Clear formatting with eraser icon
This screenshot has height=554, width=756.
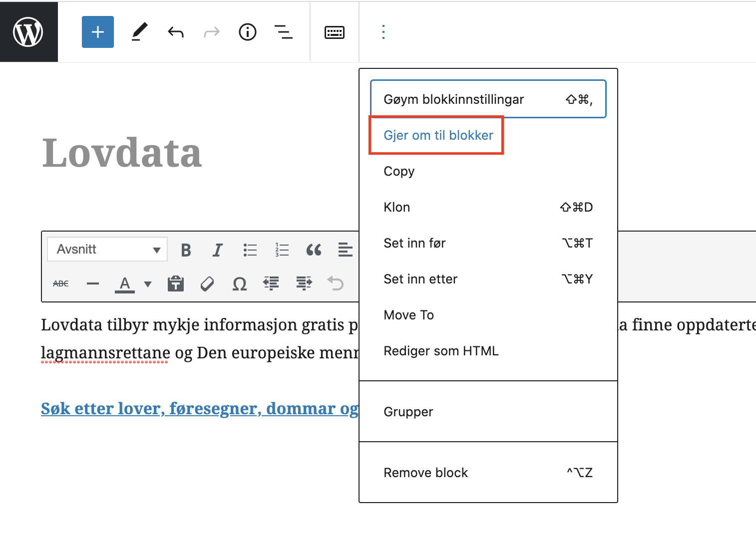click(x=207, y=283)
